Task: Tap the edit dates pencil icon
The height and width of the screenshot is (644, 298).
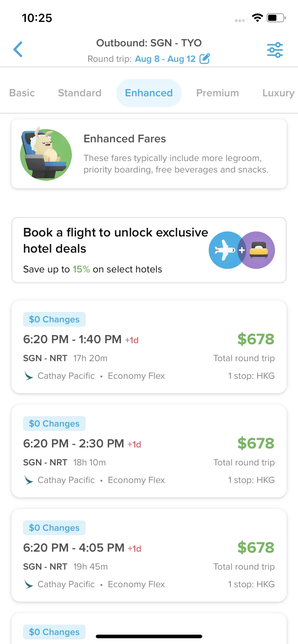Action: (204, 59)
